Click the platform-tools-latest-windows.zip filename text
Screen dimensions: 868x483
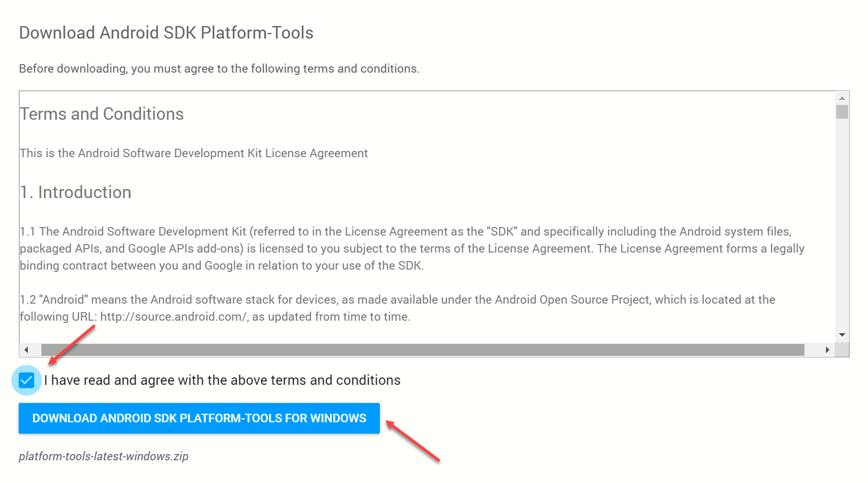(103, 456)
